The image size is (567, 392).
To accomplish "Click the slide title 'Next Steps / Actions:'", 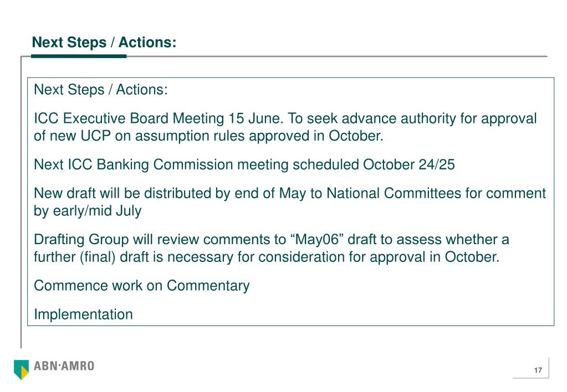I will click(104, 42).
